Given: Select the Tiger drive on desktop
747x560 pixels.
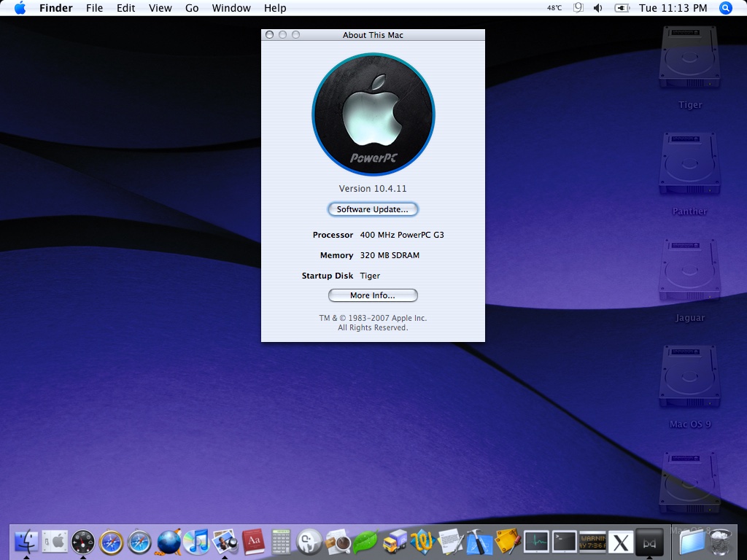Looking at the screenshot, I should tap(689, 58).
